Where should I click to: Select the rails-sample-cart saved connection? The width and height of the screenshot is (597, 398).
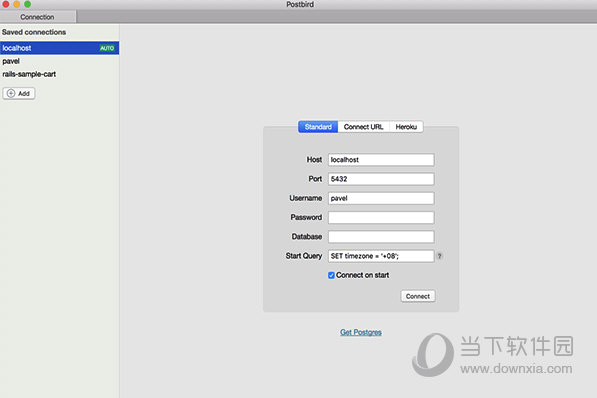tap(59, 74)
